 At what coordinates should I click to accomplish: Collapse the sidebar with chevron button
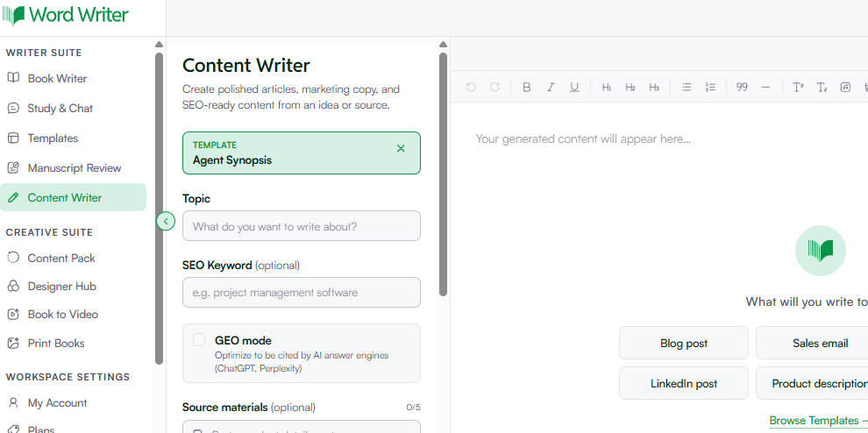[166, 221]
